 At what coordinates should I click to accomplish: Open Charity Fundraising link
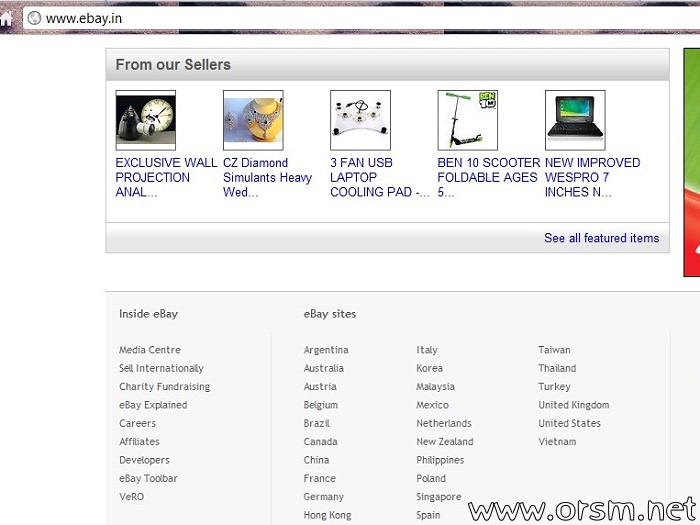(x=164, y=387)
